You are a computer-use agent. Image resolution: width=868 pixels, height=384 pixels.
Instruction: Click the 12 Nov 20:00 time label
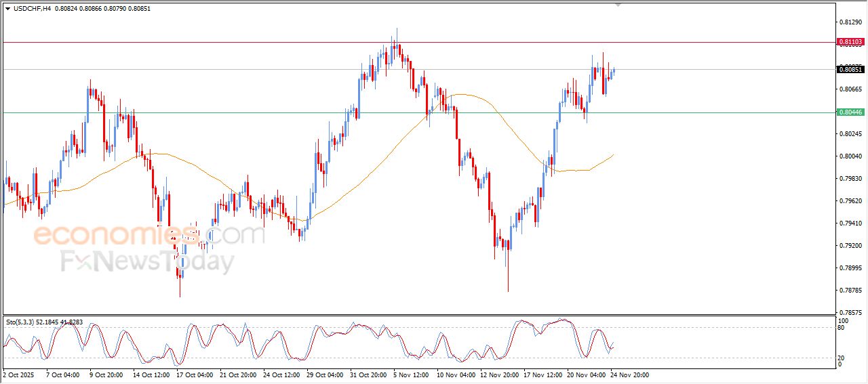pyautogui.click(x=500, y=375)
